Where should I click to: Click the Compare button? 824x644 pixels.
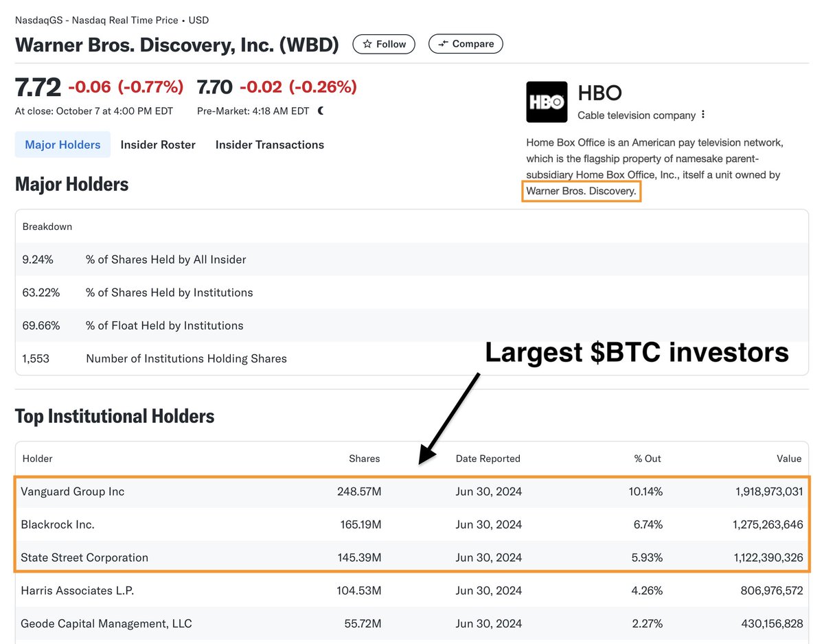click(466, 44)
